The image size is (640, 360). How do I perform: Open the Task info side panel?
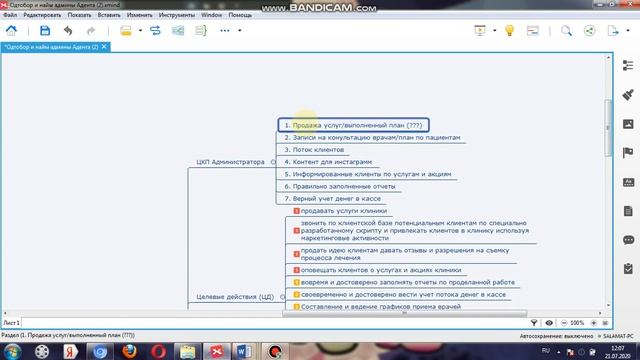click(x=628, y=269)
